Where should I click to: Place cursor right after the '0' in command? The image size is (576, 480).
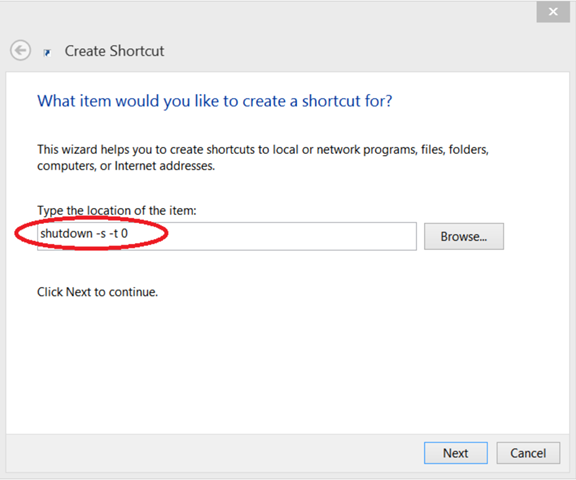point(129,234)
